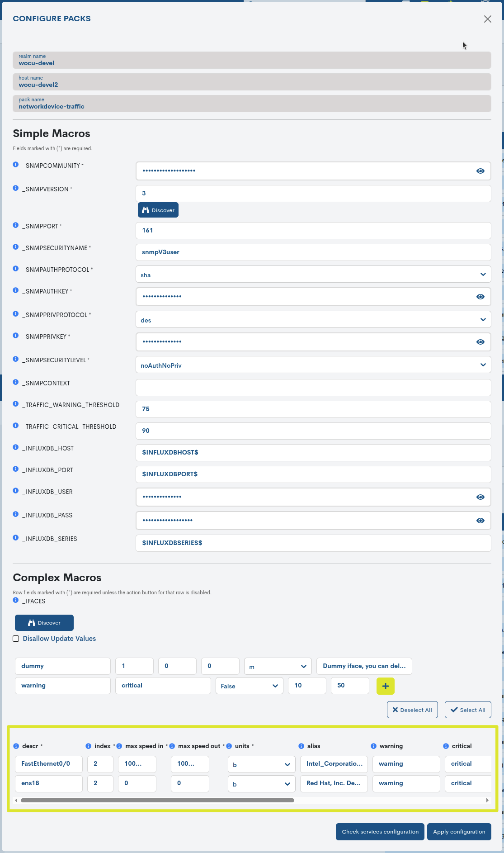Image resolution: width=504 pixels, height=853 pixels.
Task: Click the _SNMPPORT field containing 161
Action: click(x=313, y=231)
